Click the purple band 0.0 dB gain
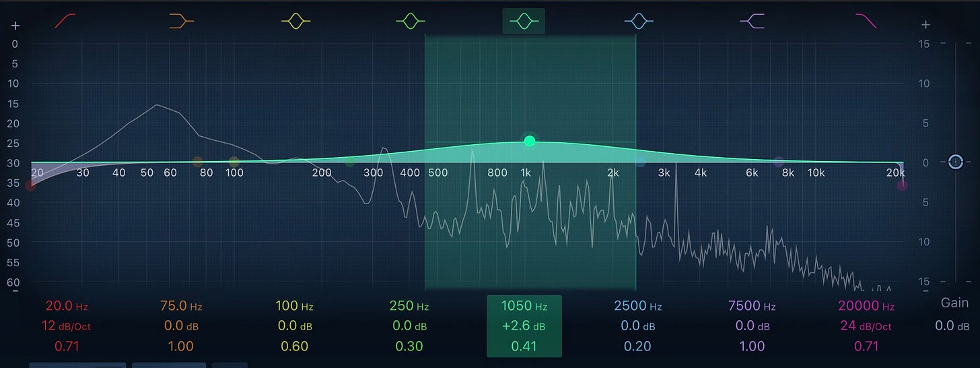 (x=753, y=326)
